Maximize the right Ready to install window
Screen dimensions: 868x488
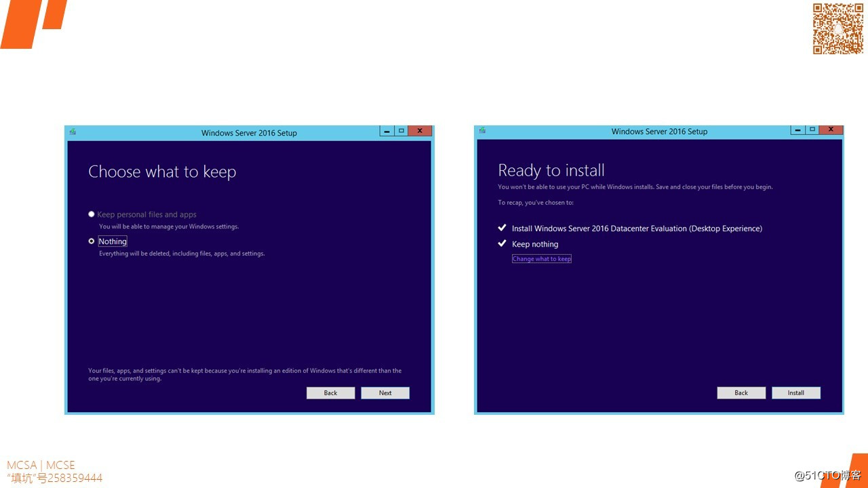tap(812, 129)
